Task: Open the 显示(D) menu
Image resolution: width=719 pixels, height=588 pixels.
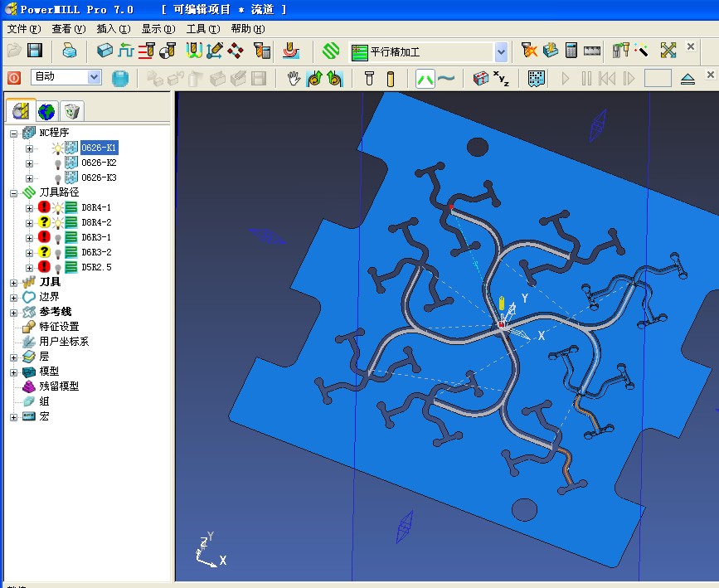Action: [158, 29]
